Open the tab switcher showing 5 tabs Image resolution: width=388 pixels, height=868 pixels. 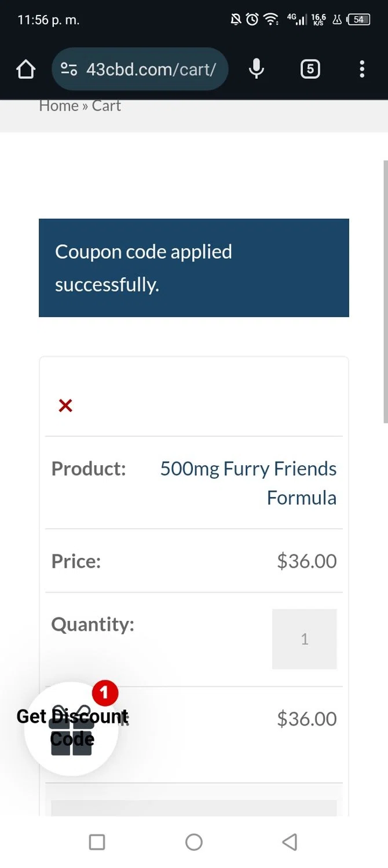[x=310, y=69]
